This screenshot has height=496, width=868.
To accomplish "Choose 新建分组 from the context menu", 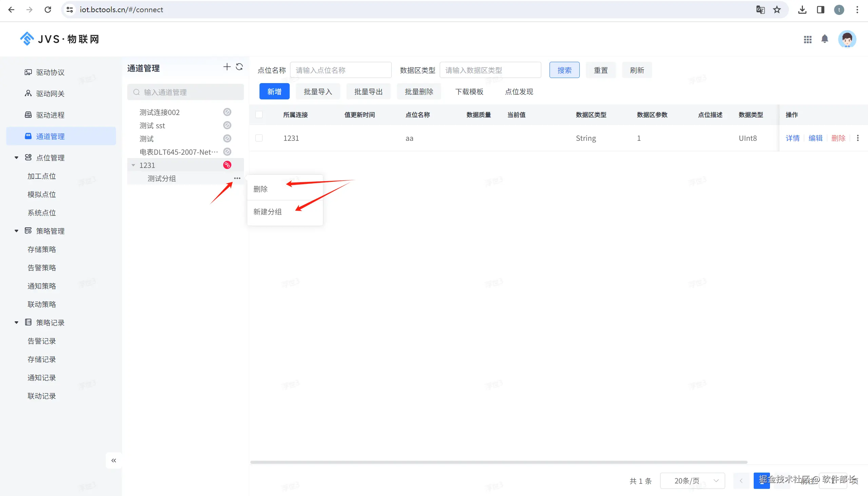I will tap(267, 212).
